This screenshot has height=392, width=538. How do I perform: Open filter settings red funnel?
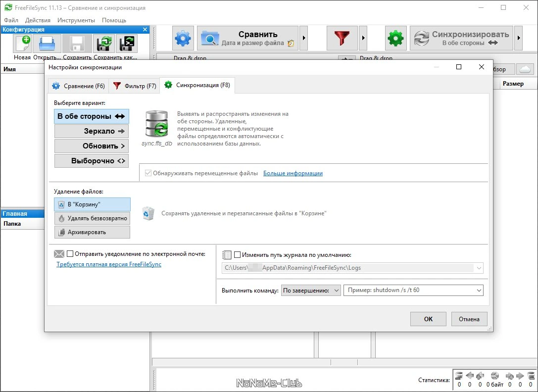point(342,38)
